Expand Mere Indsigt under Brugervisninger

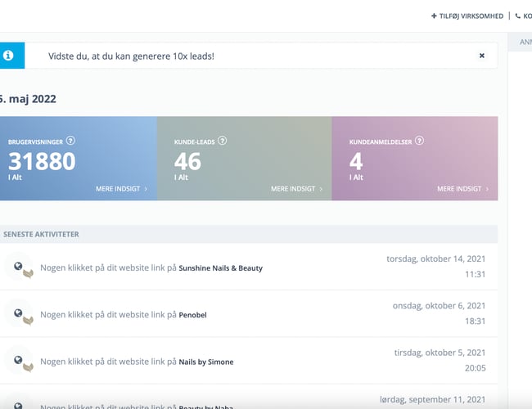121,189
